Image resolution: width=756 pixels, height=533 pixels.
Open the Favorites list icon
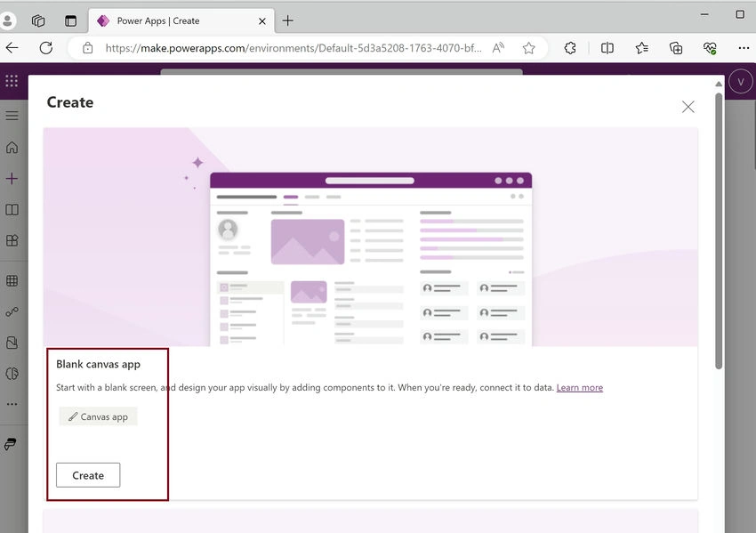click(x=642, y=48)
